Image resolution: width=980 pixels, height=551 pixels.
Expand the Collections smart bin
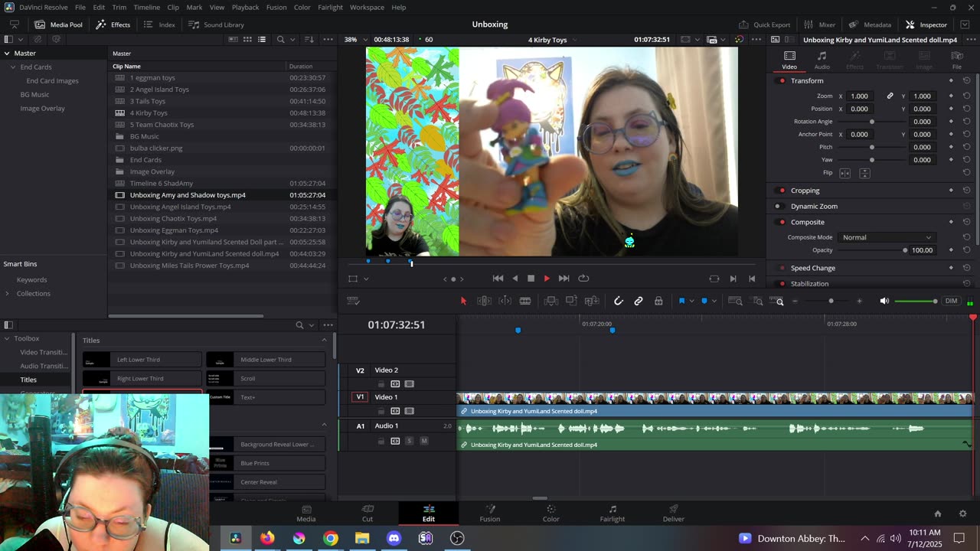[7, 294]
